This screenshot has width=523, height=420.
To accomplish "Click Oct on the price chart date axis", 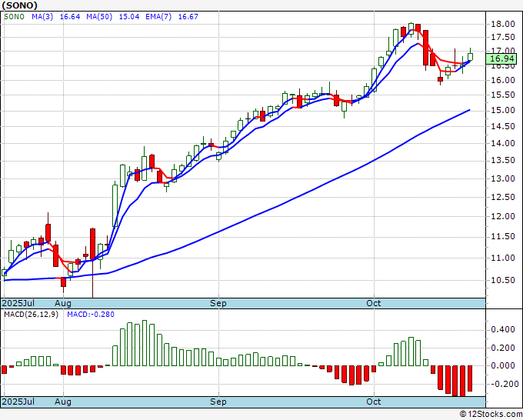I will [374, 303].
